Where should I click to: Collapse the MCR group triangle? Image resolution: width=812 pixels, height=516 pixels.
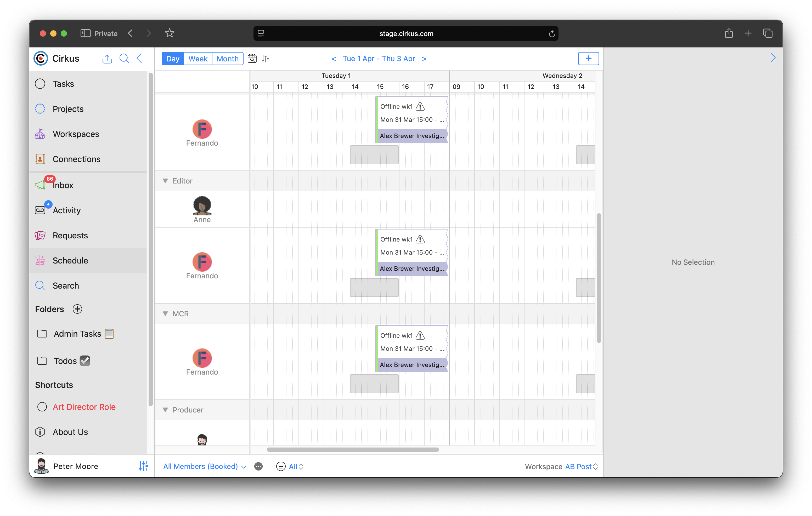(x=165, y=314)
